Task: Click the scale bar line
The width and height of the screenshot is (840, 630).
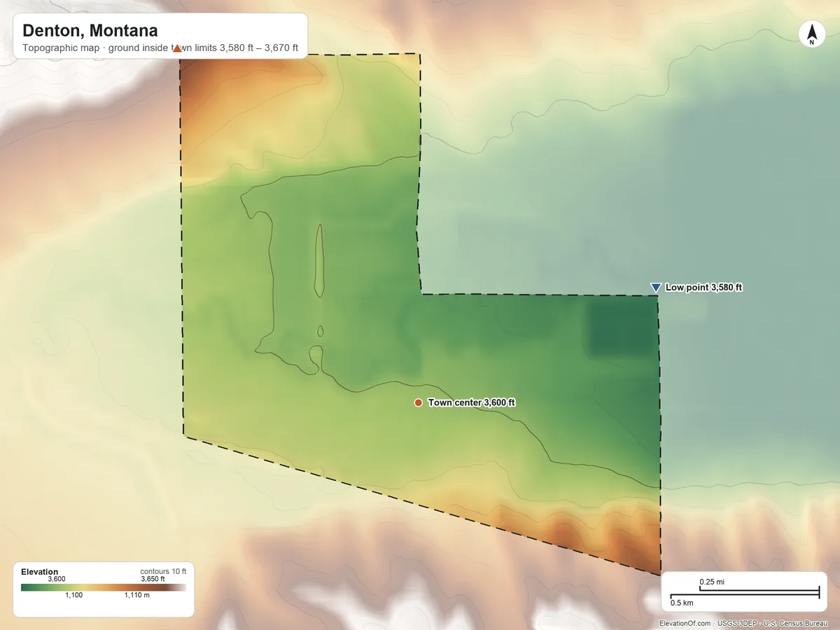Action: (x=745, y=594)
